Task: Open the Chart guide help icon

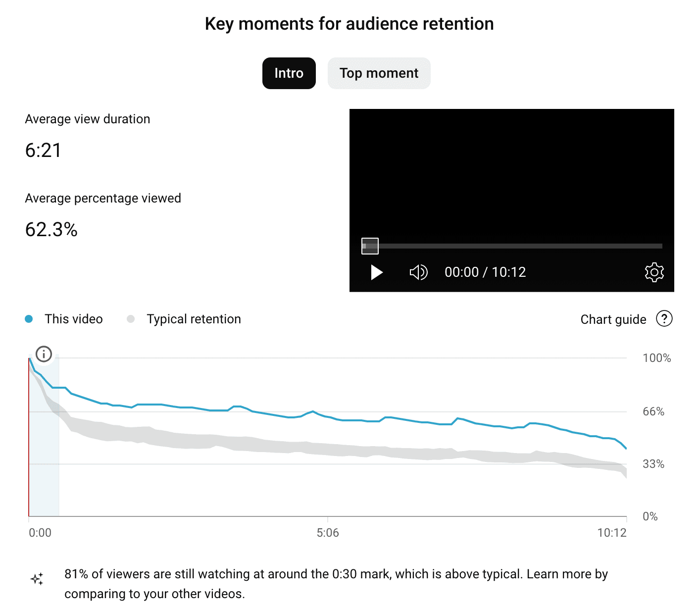Action: pos(664,319)
